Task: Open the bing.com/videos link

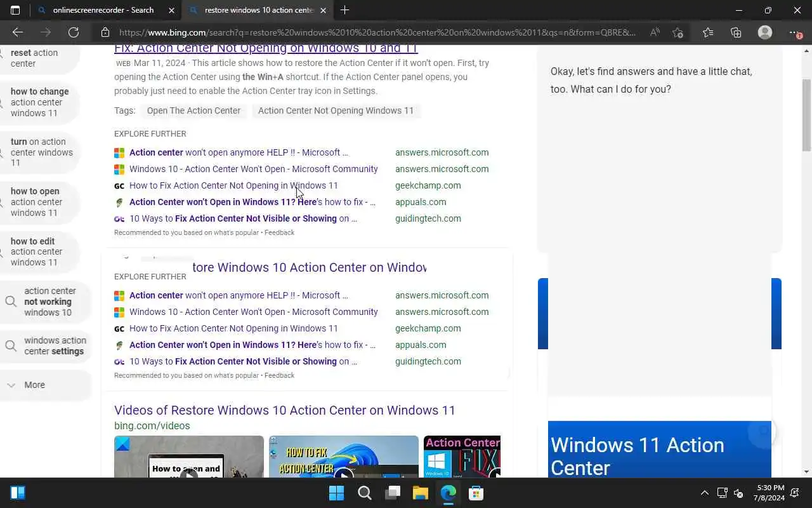Action: coord(152,425)
